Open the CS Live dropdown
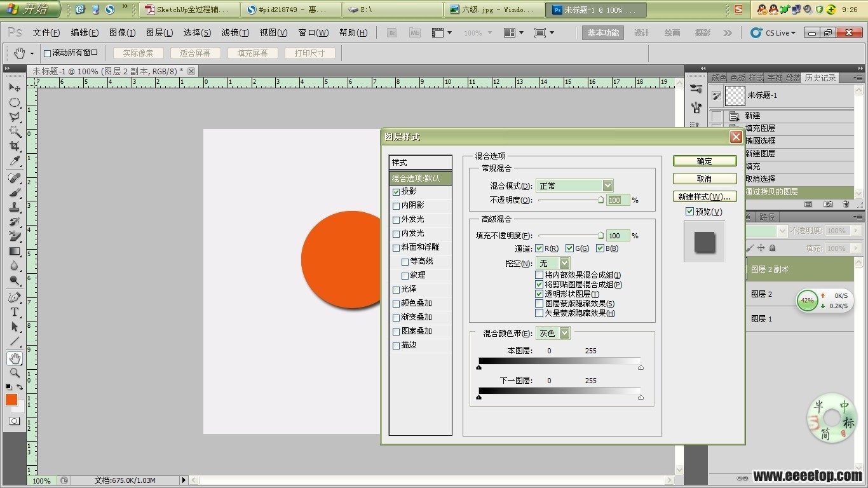 click(x=773, y=32)
